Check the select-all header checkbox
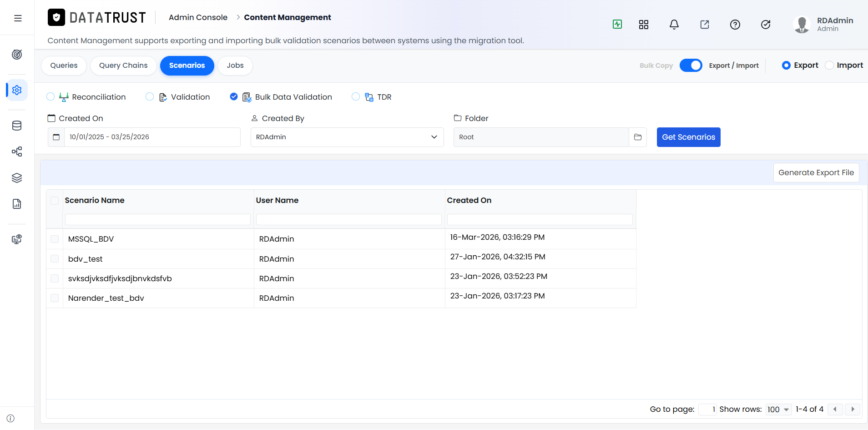The width and height of the screenshot is (868, 430). pyautogui.click(x=55, y=200)
